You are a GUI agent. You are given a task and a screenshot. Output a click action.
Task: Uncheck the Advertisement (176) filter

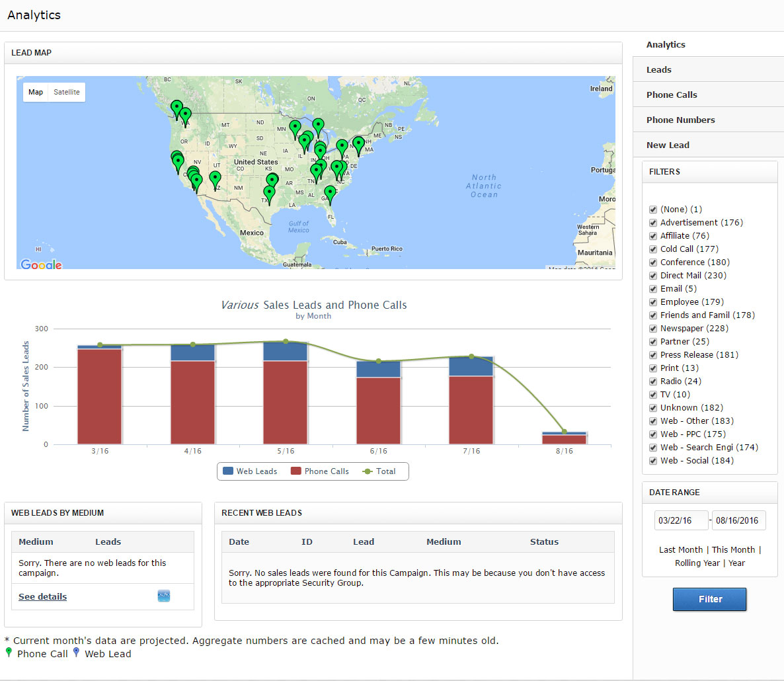click(x=653, y=223)
